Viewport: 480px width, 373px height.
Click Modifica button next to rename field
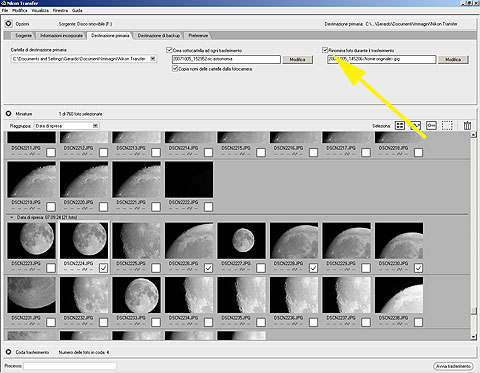pyautogui.click(x=453, y=59)
